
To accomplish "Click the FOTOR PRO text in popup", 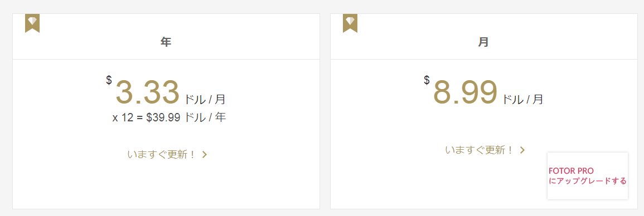I will pyautogui.click(x=571, y=171).
